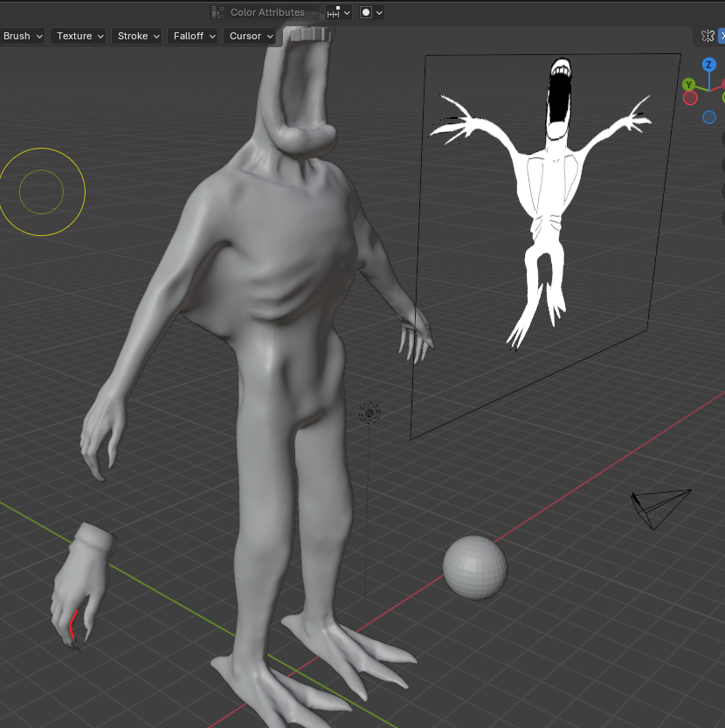Expand the Texture settings dropdown
725x728 pixels.
79,36
